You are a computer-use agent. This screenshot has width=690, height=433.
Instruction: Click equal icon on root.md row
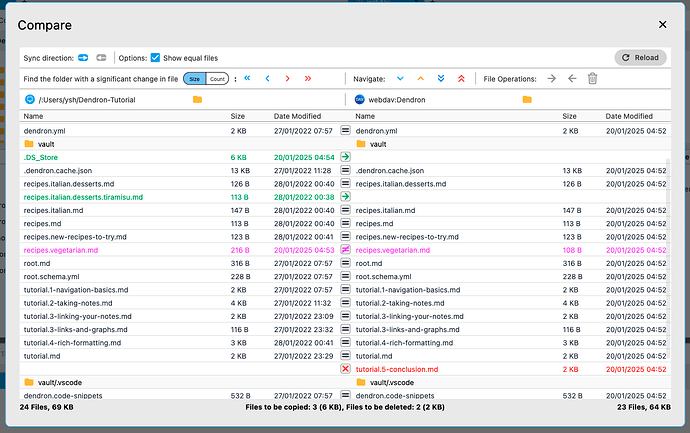(x=345, y=263)
